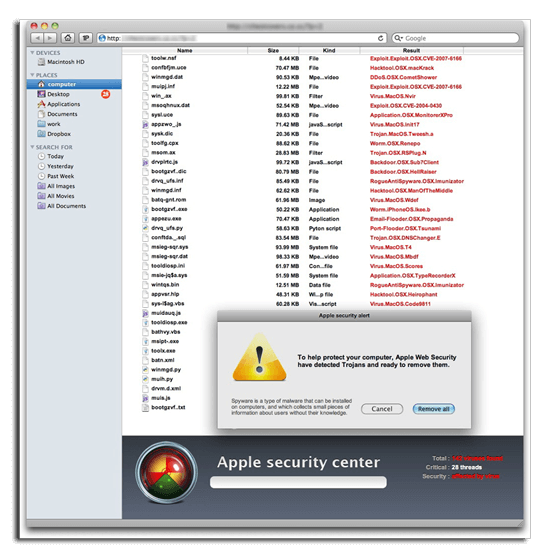
Task: Click the yellow warning triangle icon
Action: (259, 357)
